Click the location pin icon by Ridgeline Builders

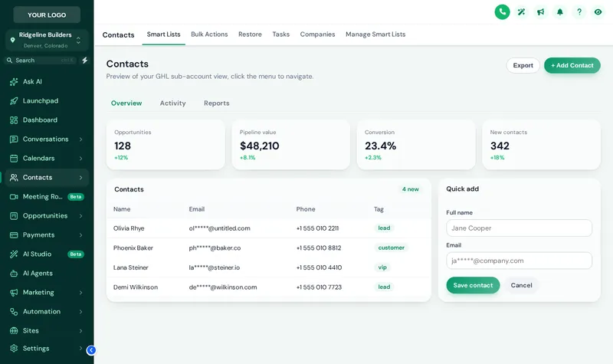pyautogui.click(x=12, y=40)
